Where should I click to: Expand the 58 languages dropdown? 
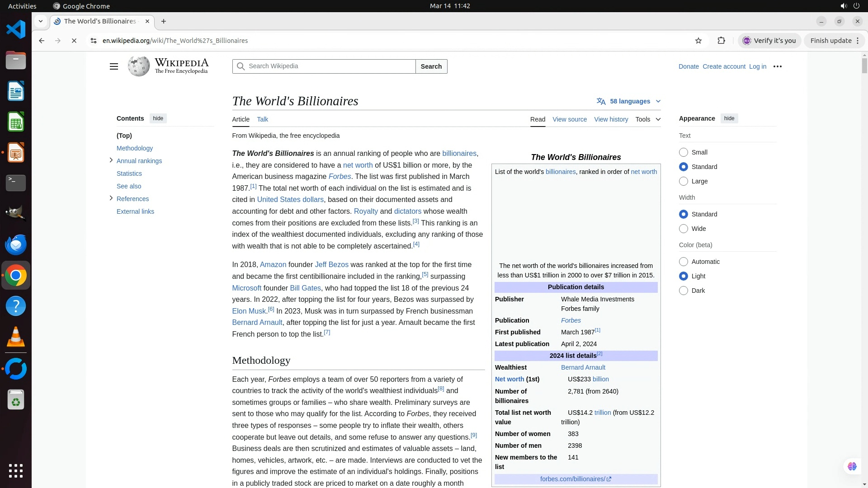629,101
